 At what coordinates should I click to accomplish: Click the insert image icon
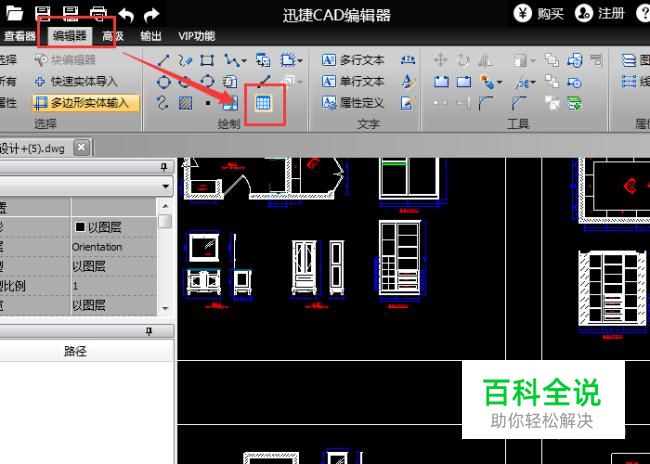point(230,104)
